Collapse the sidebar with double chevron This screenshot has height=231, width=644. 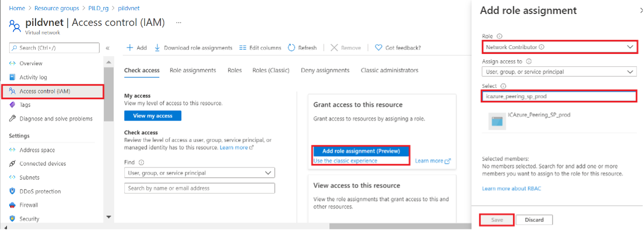point(108,48)
